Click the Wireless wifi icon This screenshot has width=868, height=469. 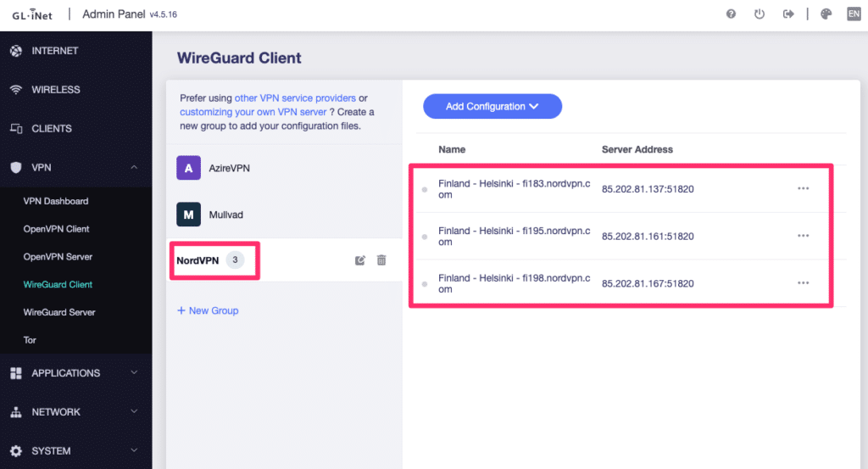(x=16, y=90)
